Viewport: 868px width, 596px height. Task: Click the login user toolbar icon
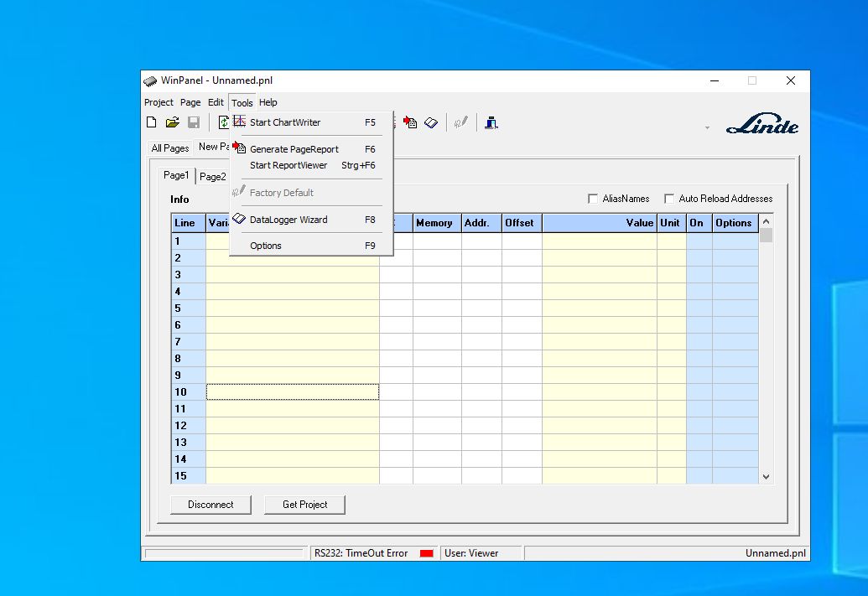tap(491, 122)
